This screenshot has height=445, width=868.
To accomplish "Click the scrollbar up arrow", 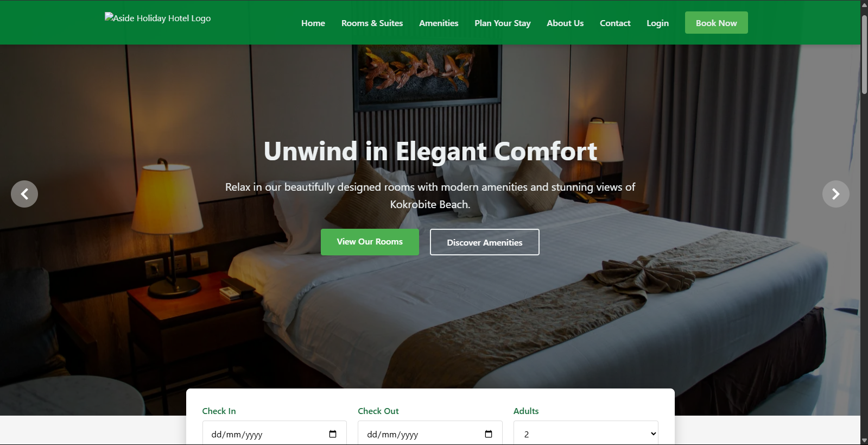I will point(864,4).
